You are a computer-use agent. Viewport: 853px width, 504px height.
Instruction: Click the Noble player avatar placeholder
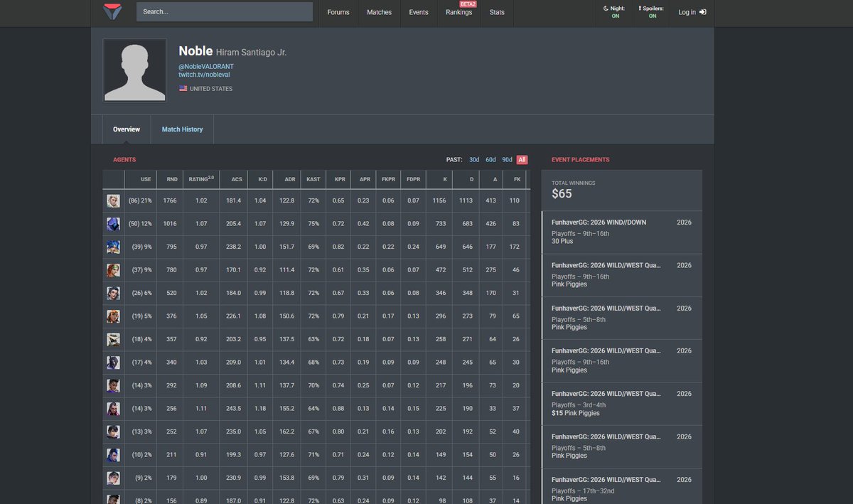coord(135,70)
